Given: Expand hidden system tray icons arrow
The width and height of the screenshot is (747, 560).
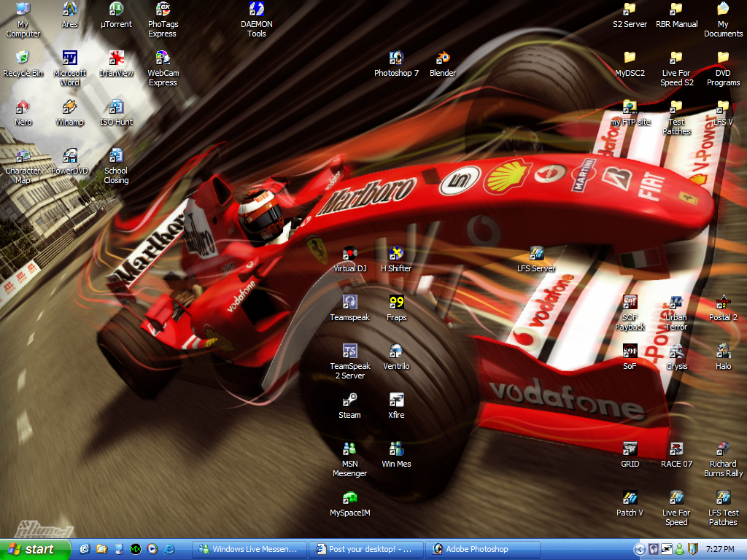Looking at the screenshot, I should pos(639,550).
